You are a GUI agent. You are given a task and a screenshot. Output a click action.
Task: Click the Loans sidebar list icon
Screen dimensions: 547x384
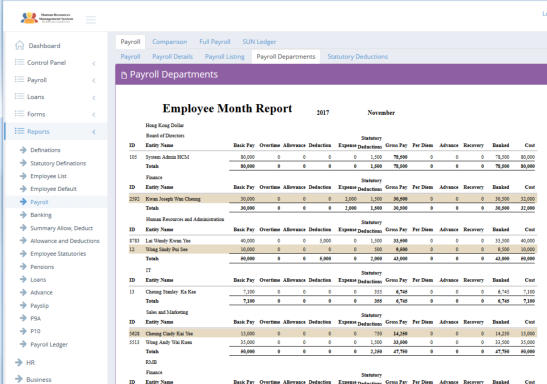[x=19, y=96]
